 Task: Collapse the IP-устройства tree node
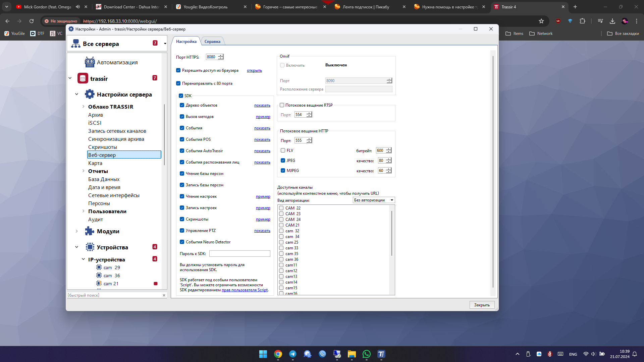[x=83, y=259]
